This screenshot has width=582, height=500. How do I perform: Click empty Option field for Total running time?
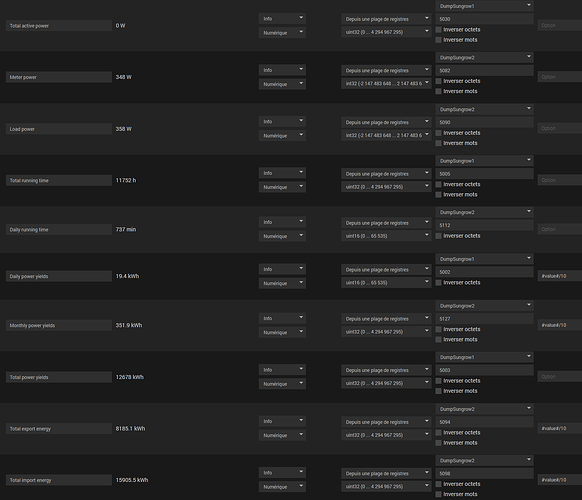point(560,180)
